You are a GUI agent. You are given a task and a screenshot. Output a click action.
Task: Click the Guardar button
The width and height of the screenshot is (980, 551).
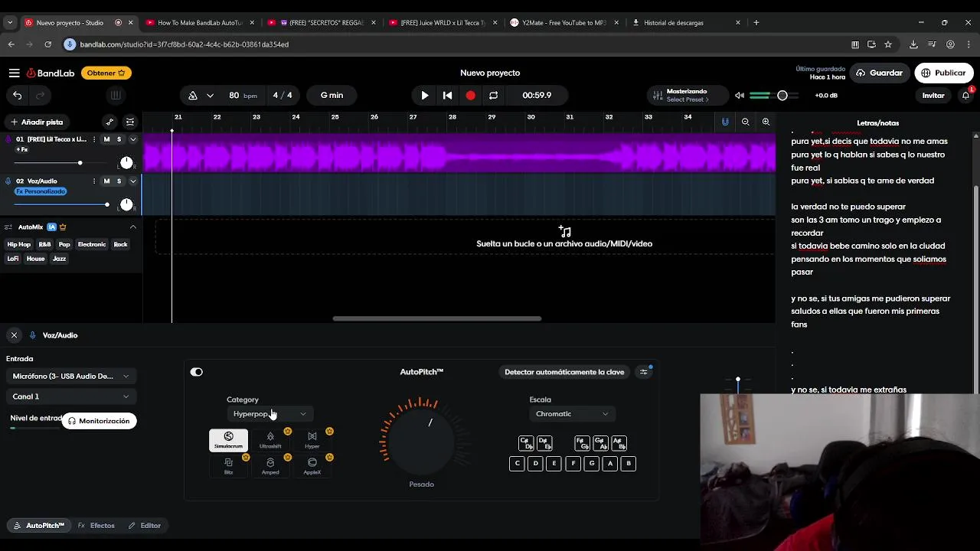tap(880, 73)
